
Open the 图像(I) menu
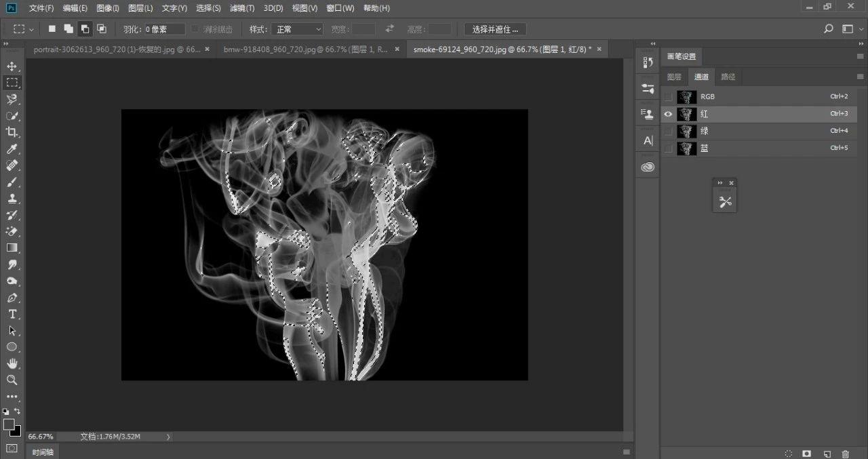(108, 8)
